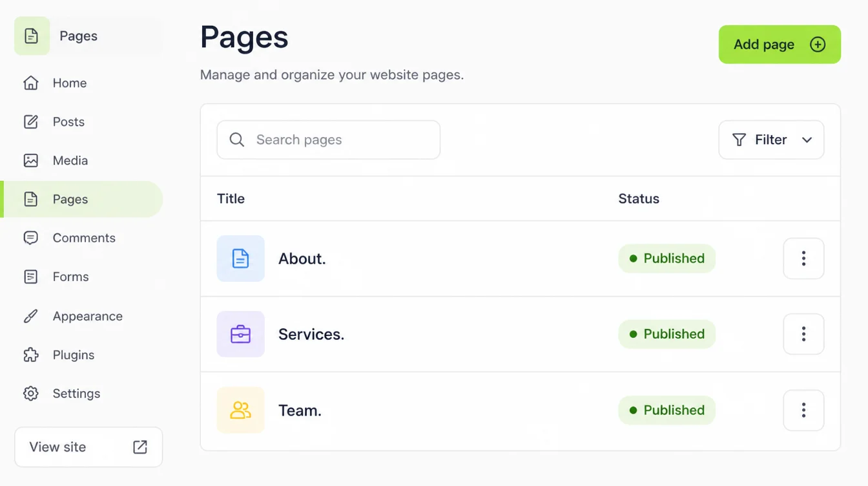Click the yellow people icon for Team

[240, 410]
